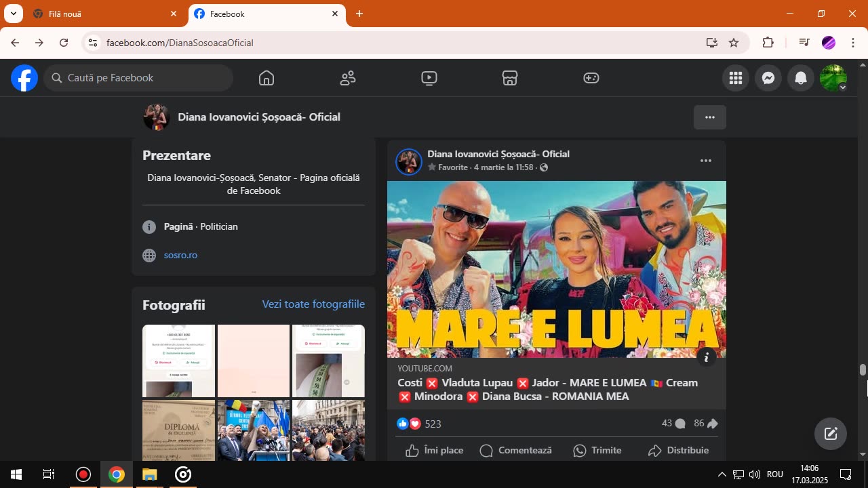Open the post options three-dots menu

tap(706, 161)
